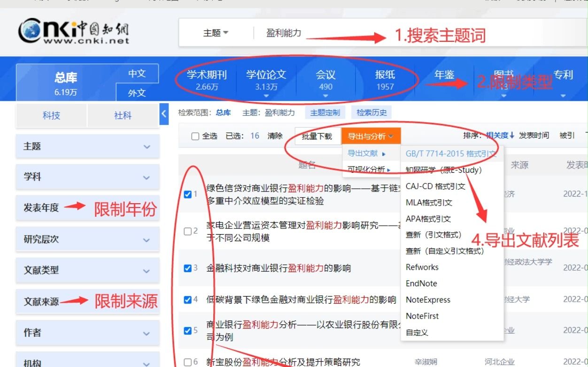The width and height of the screenshot is (588, 367).
Task: Switch to the 外文 tab
Action: pos(136,92)
